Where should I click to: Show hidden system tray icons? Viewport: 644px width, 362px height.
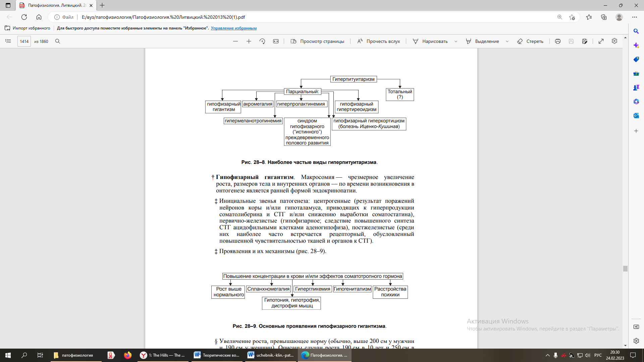548,355
